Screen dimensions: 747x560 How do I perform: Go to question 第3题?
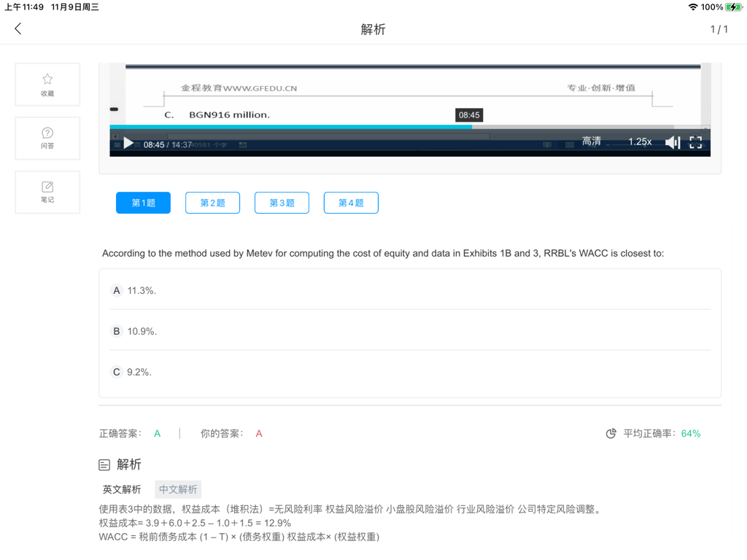282,203
